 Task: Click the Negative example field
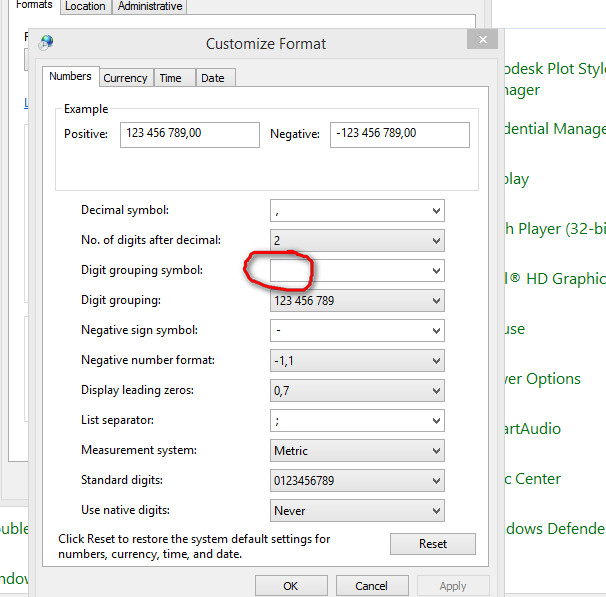click(400, 135)
